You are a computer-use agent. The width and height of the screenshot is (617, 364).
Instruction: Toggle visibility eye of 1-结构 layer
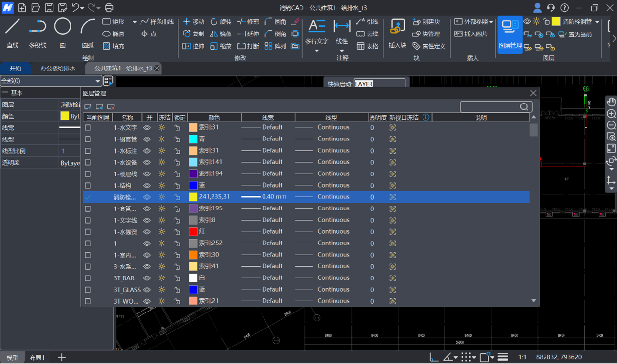tap(147, 185)
